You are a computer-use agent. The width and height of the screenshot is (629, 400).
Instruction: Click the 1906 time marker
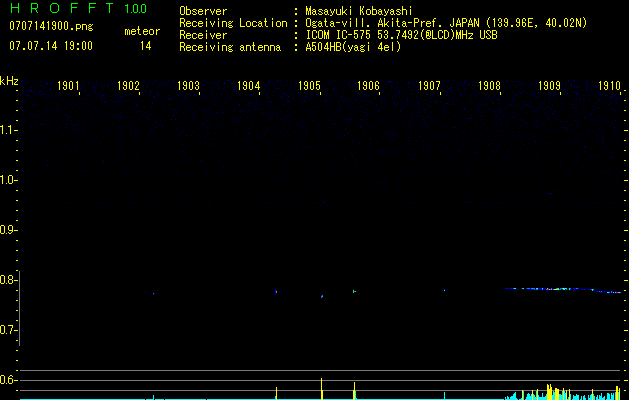(x=368, y=85)
